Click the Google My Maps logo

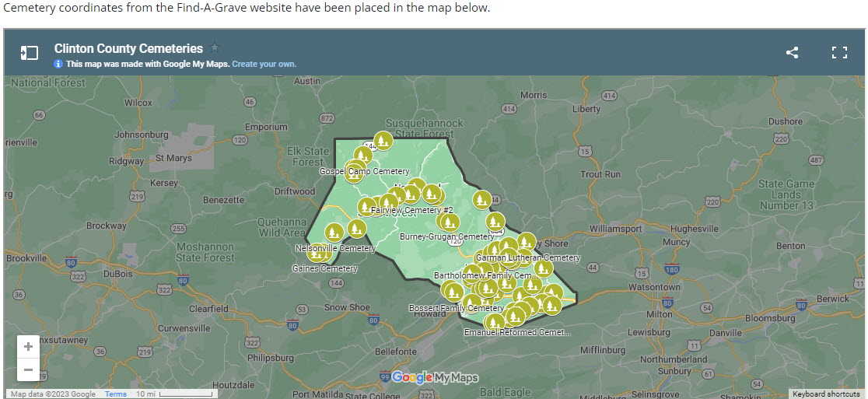click(x=434, y=378)
